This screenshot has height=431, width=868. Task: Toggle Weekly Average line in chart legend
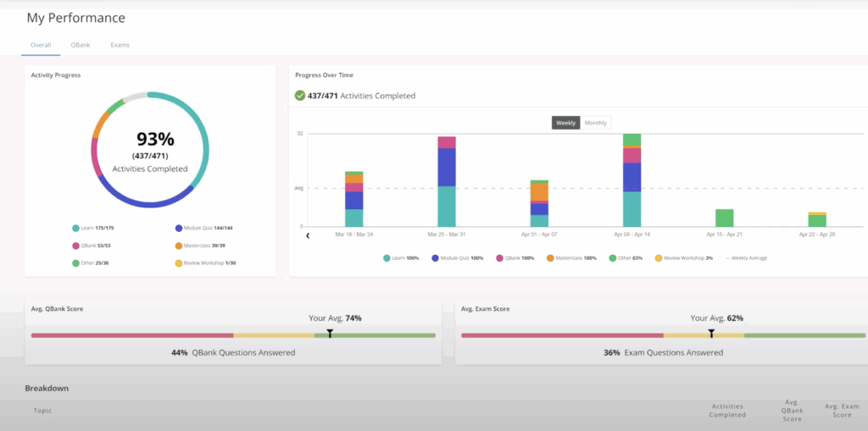745,257
